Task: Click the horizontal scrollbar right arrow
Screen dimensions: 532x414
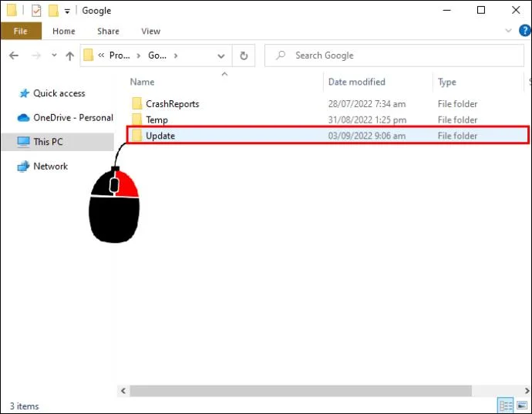Action: coord(527,391)
